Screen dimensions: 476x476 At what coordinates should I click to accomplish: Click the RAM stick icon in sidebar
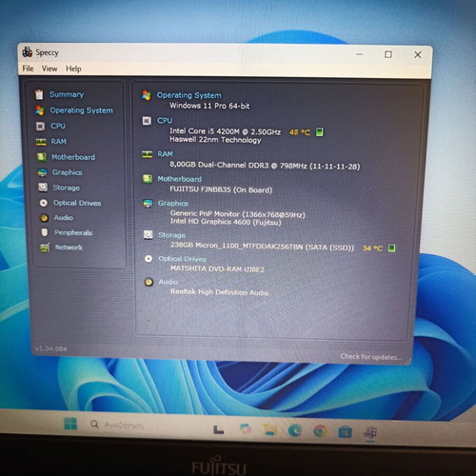tap(41, 142)
